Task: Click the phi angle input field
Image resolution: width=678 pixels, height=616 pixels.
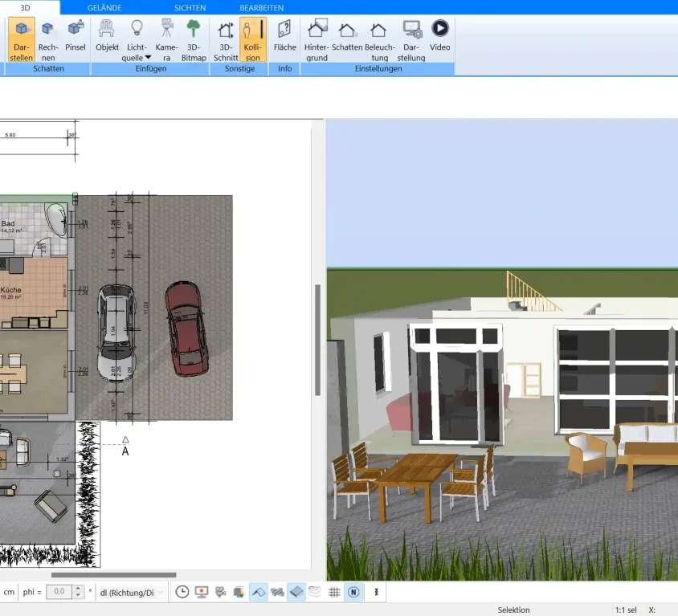Action: point(59,592)
